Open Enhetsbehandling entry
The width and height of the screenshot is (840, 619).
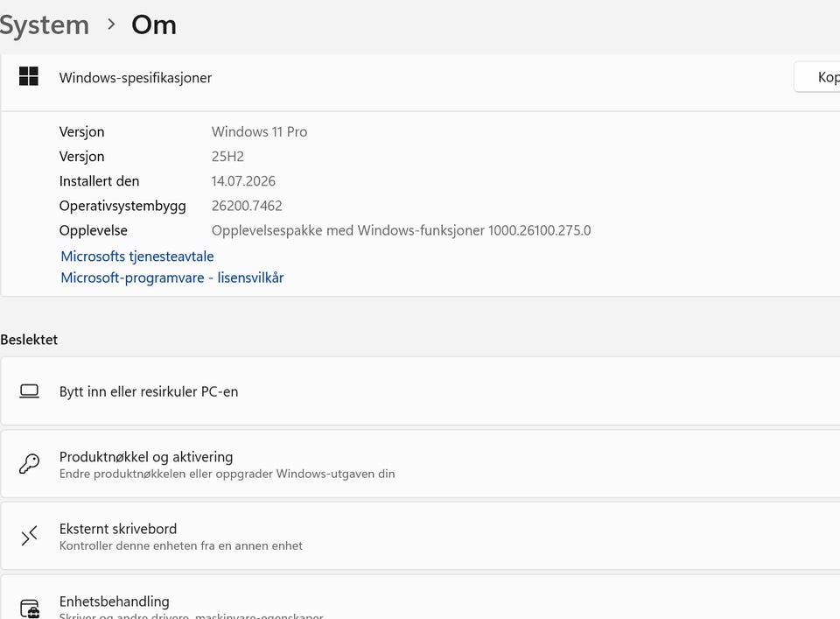pos(420,597)
